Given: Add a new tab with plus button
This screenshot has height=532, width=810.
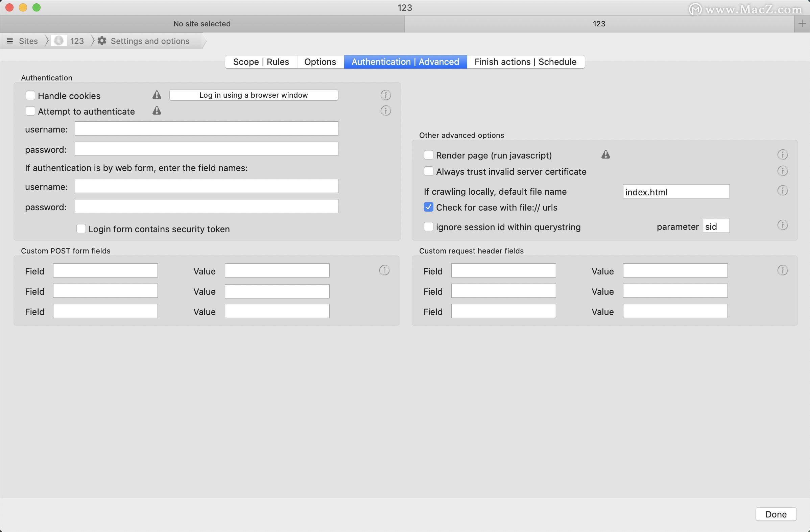Looking at the screenshot, I should [x=802, y=23].
